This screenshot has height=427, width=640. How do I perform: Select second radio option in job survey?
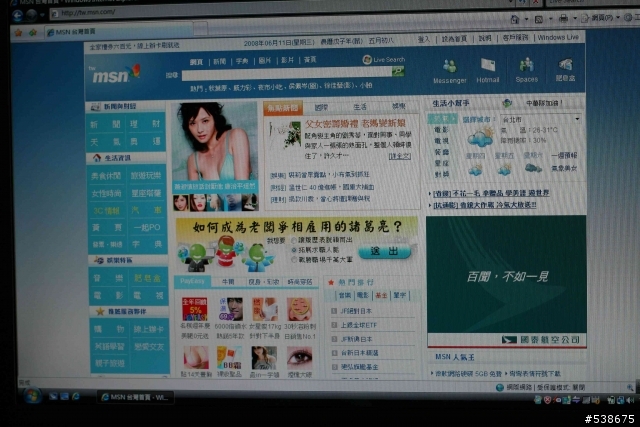[293, 250]
